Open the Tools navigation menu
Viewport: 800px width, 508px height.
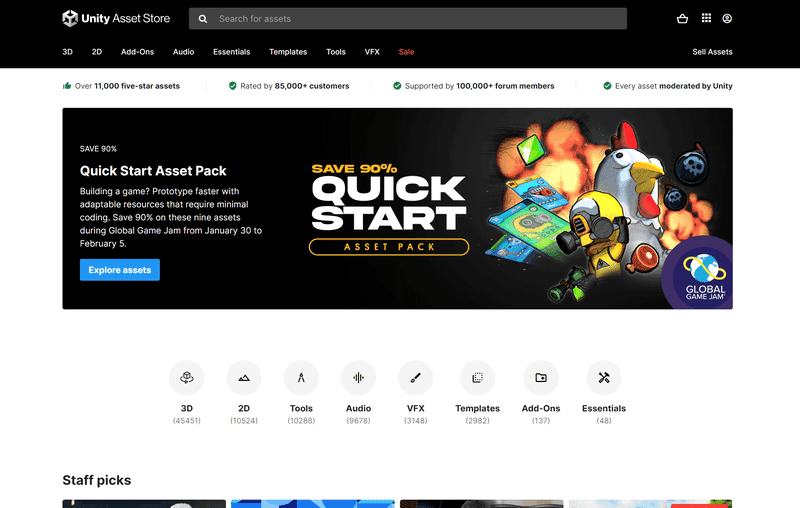pos(336,52)
